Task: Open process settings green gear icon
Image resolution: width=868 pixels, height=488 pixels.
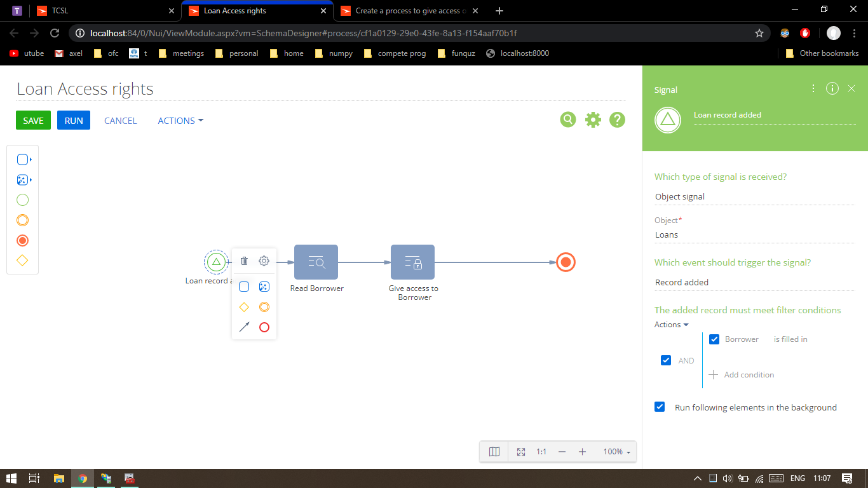Action: click(593, 119)
